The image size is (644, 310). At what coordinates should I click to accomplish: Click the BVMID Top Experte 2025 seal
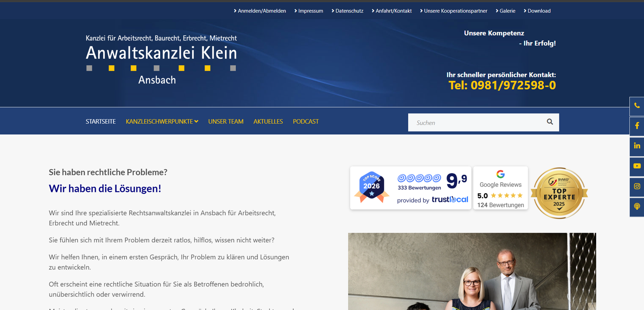[559, 193]
